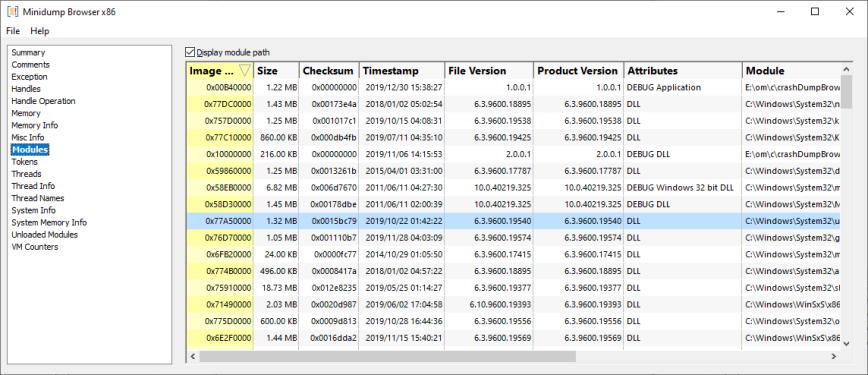
Task: Select row with image base 0x75910000
Action: [514, 287]
